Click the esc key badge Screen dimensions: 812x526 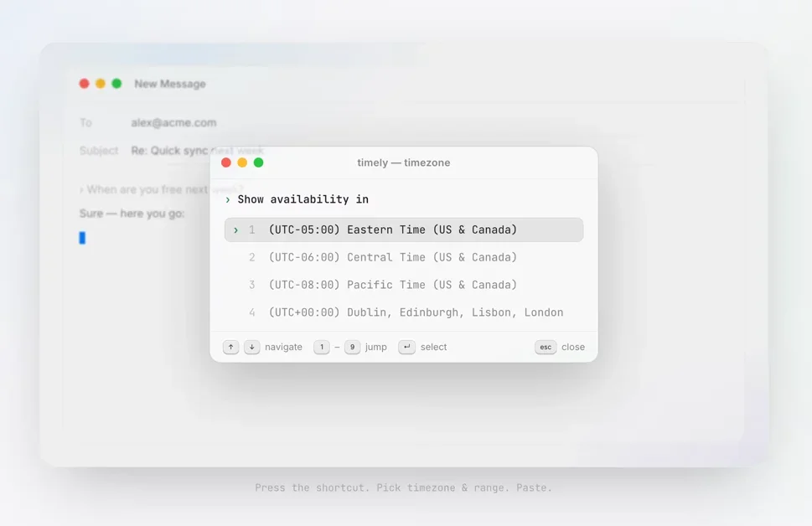546,347
